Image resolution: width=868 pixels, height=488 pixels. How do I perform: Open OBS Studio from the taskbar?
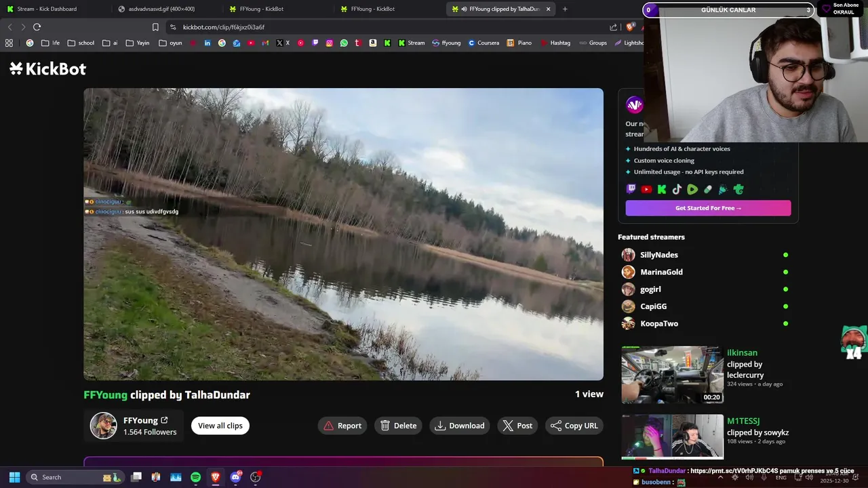tap(256, 477)
